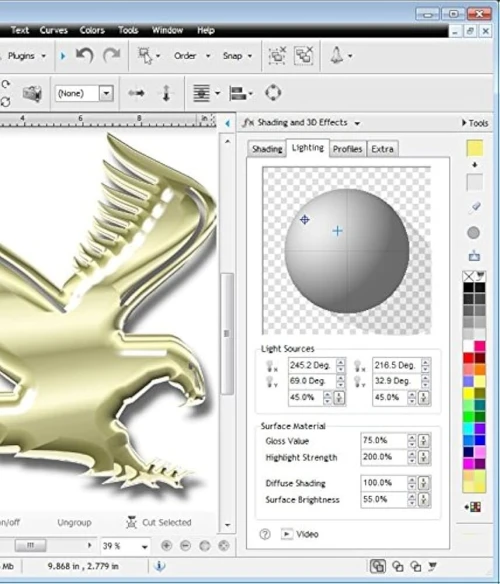Click the bell icon in toolbar
Viewport: 500px width, 584px height.
click(337, 55)
